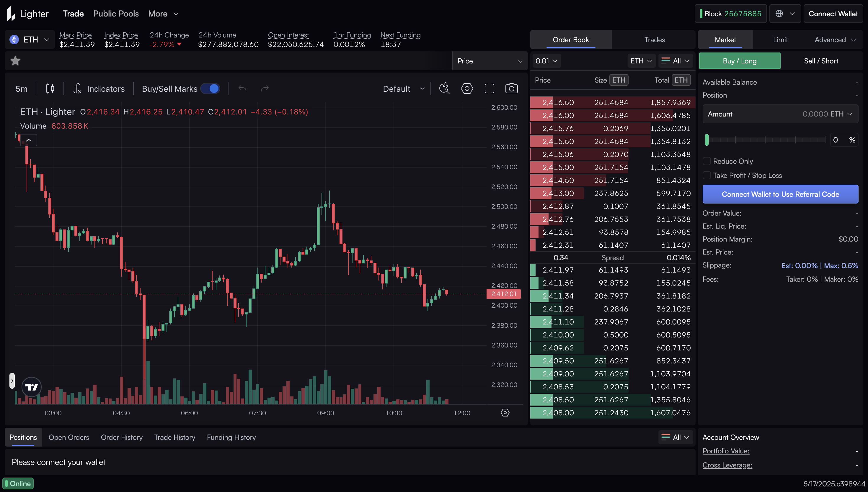Go to the Trade page

pos(73,14)
